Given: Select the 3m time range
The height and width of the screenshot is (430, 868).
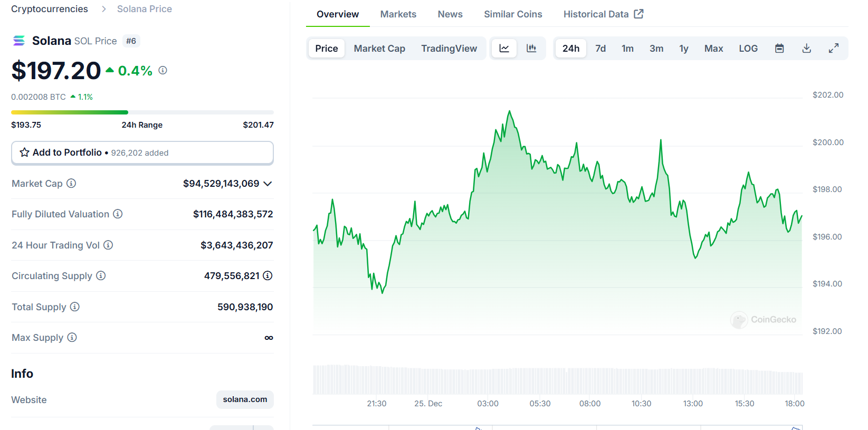Looking at the screenshot, I should pos(656,49).
